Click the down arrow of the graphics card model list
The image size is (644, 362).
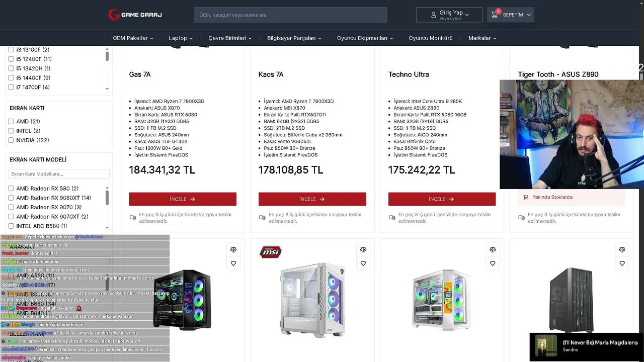point(107,227)
